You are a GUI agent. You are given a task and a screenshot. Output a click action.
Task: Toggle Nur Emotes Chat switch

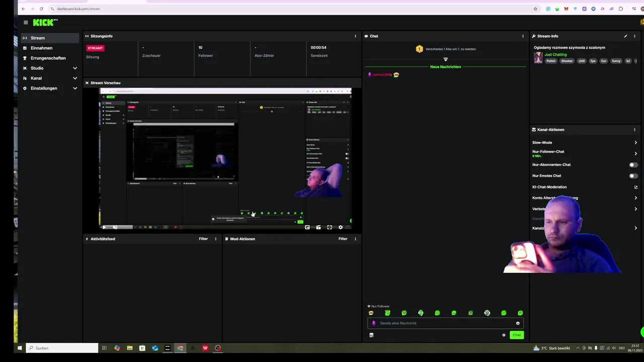[633, 176]
